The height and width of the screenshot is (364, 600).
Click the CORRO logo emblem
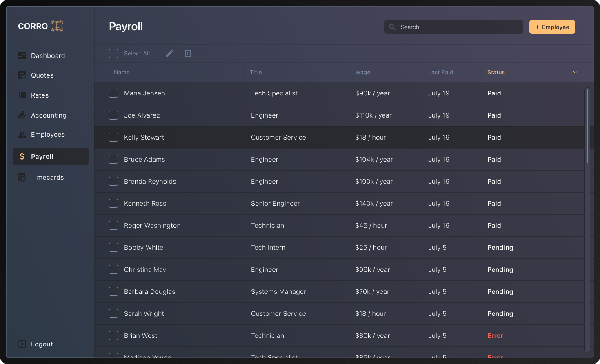(57, 26)
